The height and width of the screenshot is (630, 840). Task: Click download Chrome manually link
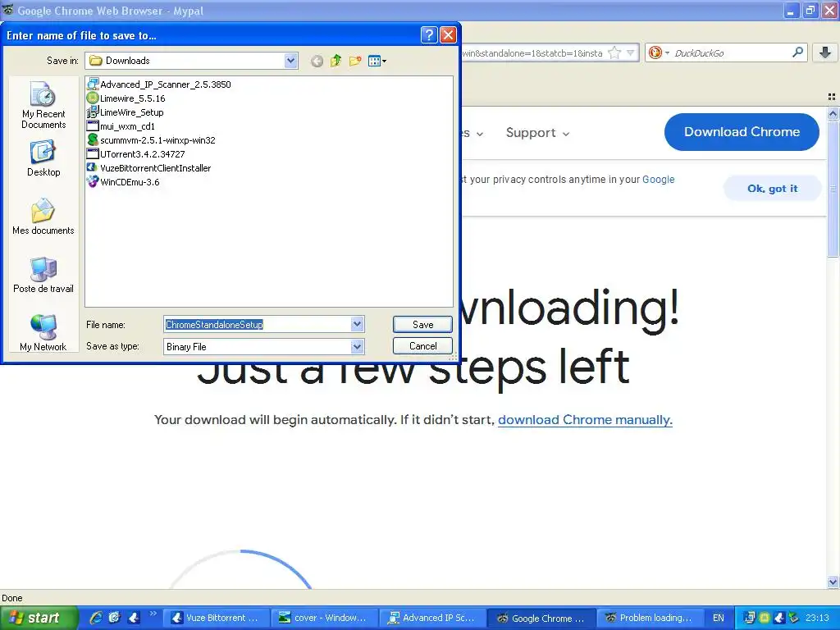tap(585, 419)
